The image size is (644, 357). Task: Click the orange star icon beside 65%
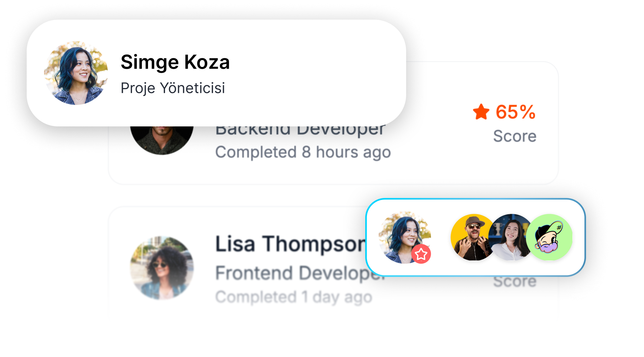[481, 112]
